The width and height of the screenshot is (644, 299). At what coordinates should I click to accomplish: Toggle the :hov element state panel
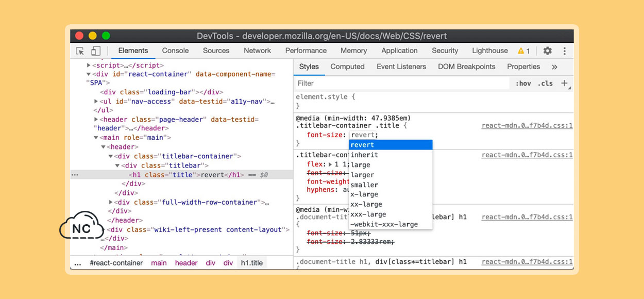point(523,84)
